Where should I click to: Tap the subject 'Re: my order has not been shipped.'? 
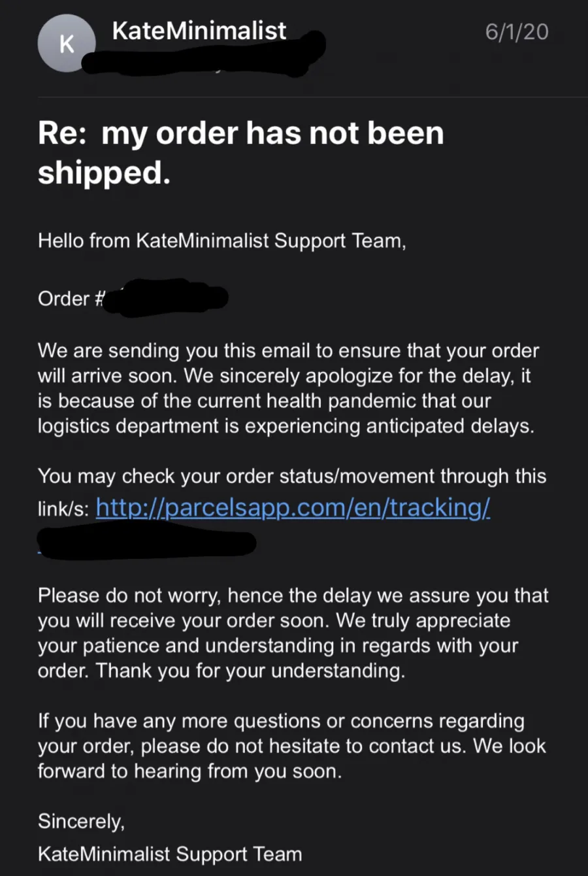[240, 152]
